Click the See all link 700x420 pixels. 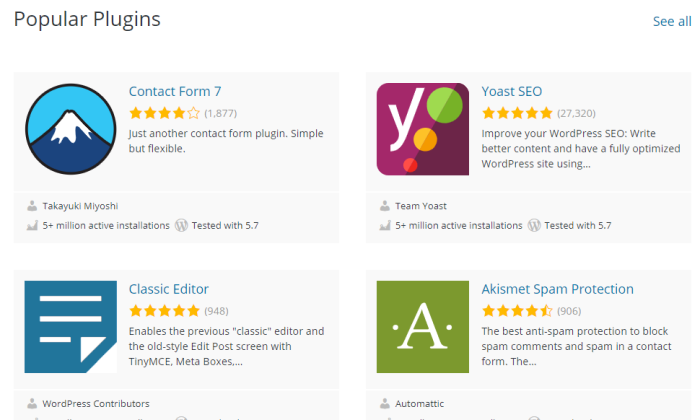click(x=672, y=21)
